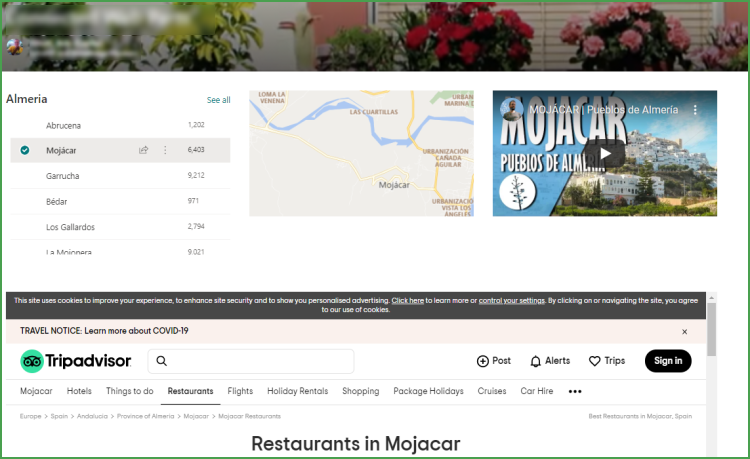Viewport: 750px width, 459px height.
Task: Expand the more options ellipsis in nav
Action: tap(575, 392)
